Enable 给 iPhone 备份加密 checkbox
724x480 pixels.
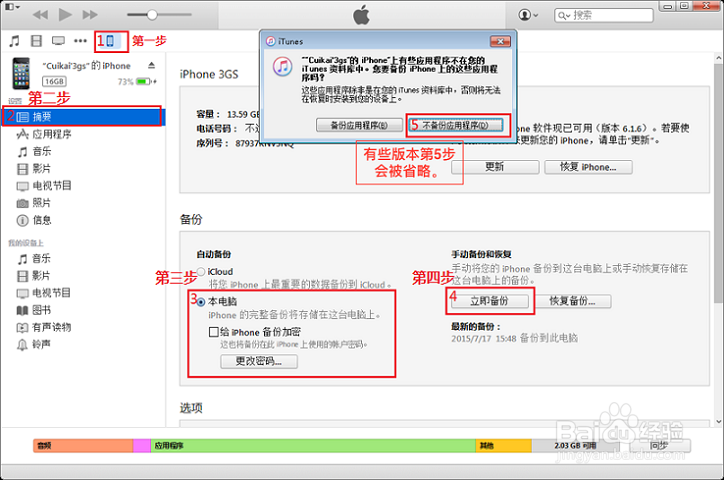pyautogui.click(x=213, y=332)
